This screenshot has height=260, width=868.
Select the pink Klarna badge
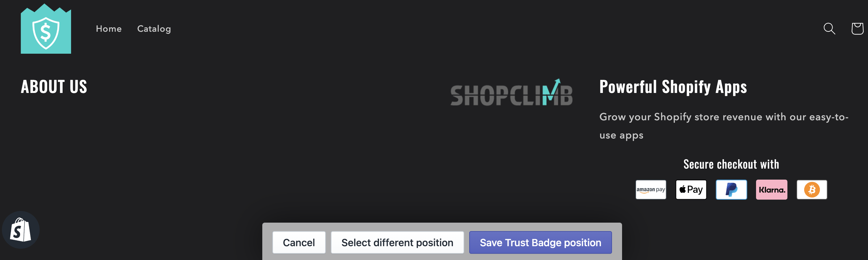[x=772, y=190]
